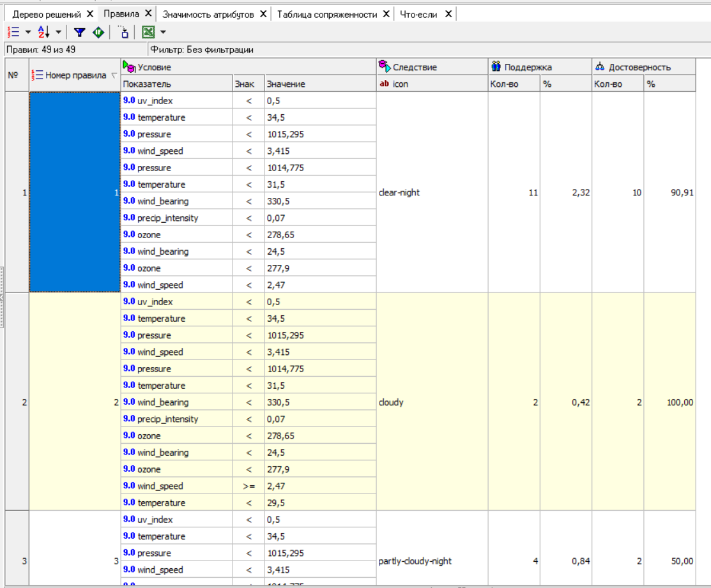
Task: Click the blue funnel filter icon
Action: tap(80, 32)
